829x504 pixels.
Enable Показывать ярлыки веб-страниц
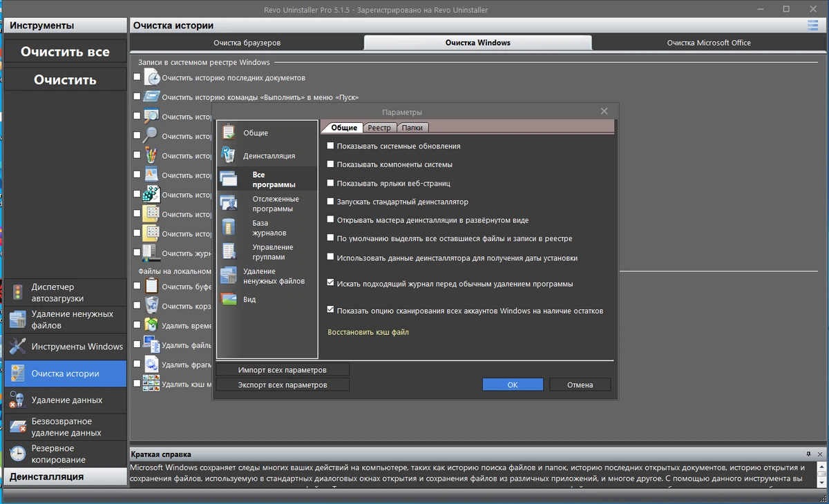[x=331, y=184]
